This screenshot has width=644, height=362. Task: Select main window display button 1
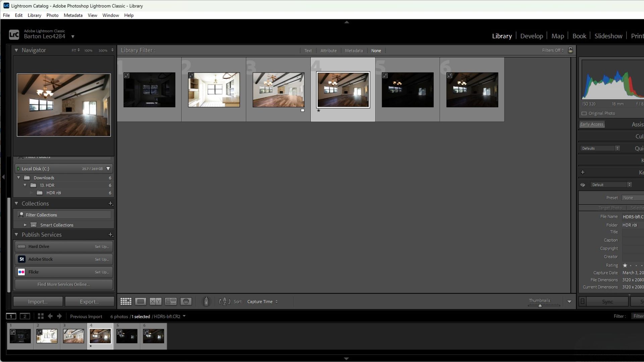coord(11,316)
